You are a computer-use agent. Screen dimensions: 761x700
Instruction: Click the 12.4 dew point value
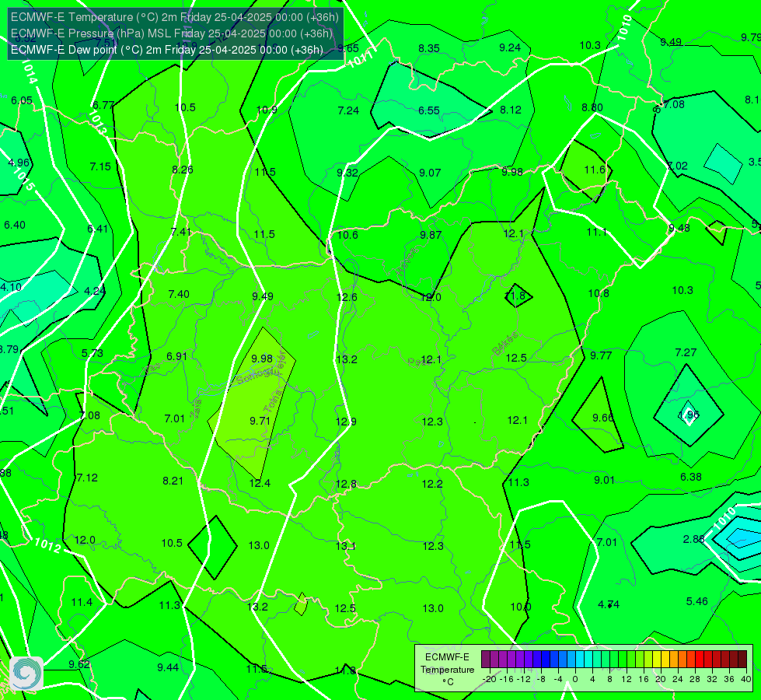tap(260, 483)
